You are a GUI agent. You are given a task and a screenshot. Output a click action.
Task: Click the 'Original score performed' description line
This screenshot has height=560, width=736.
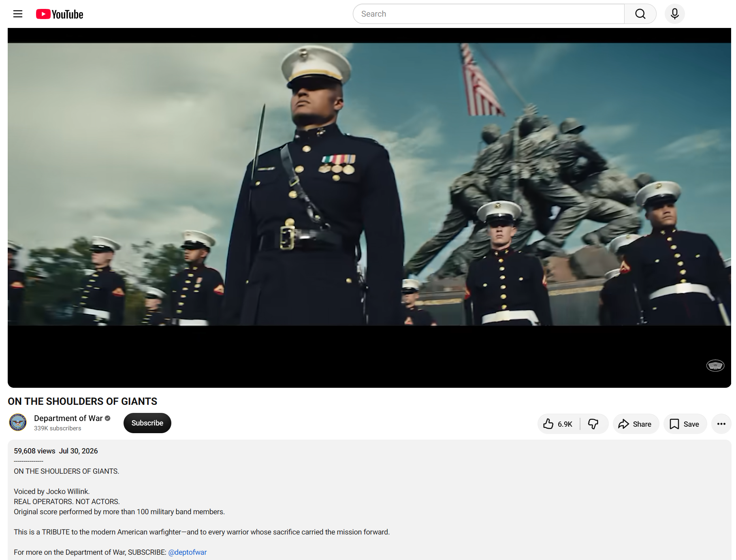(x=119, y=512)
